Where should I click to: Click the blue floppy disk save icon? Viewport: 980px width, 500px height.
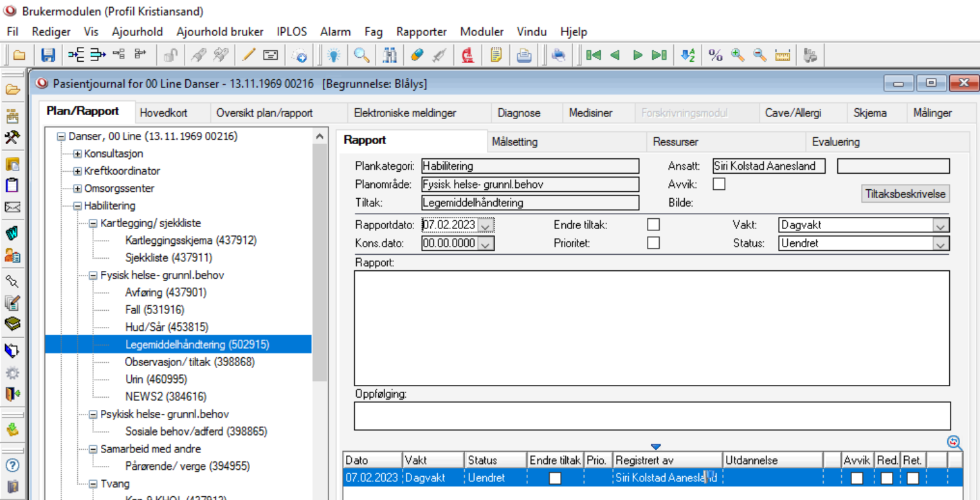(x=48, y=55)
